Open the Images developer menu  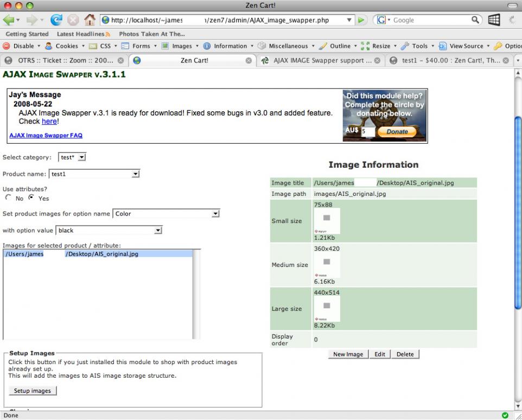click(x=180, y=46)
